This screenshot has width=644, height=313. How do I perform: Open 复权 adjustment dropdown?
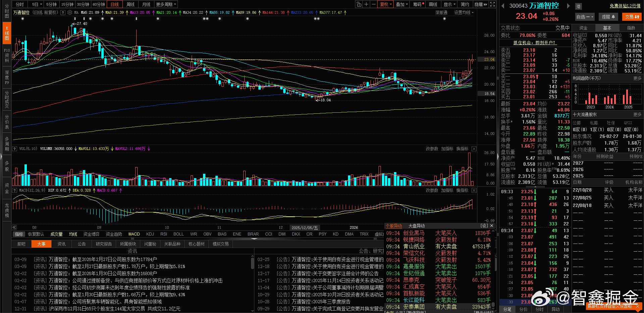386,4
